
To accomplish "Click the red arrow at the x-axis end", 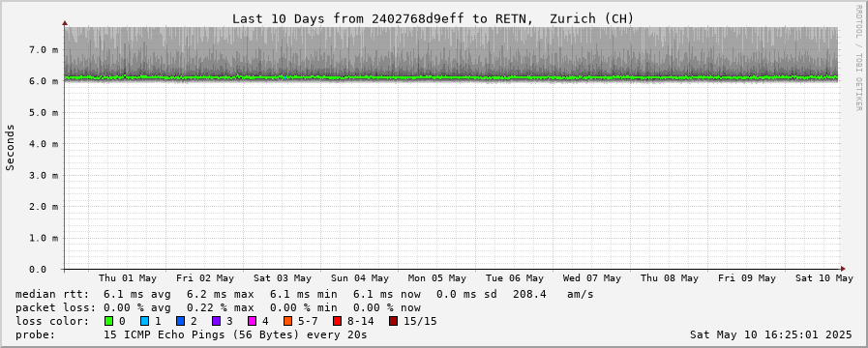I will tap(842, 269).
